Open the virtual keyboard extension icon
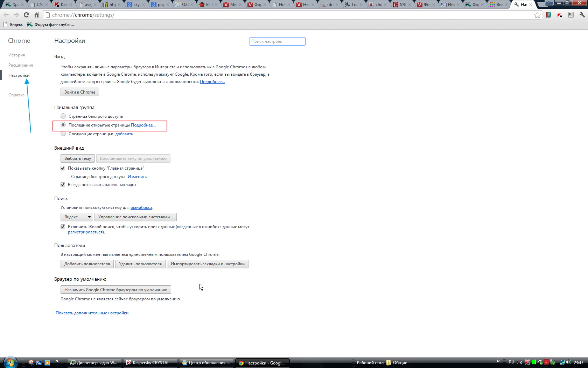Screen dimensions: 588x368 [571, 15]
